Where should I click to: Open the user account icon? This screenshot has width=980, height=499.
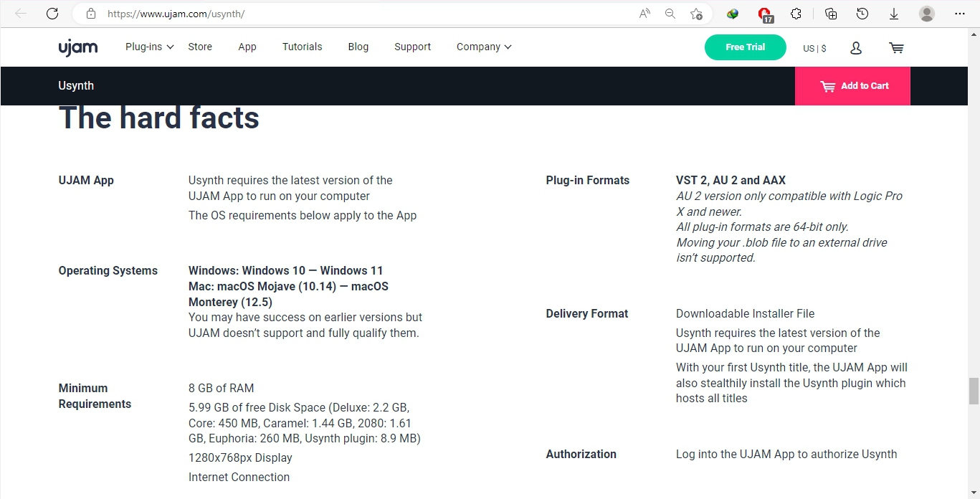point(855,48)
